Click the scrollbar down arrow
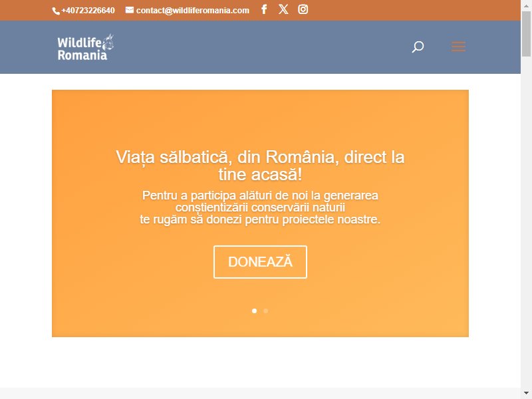 [526, 393]
